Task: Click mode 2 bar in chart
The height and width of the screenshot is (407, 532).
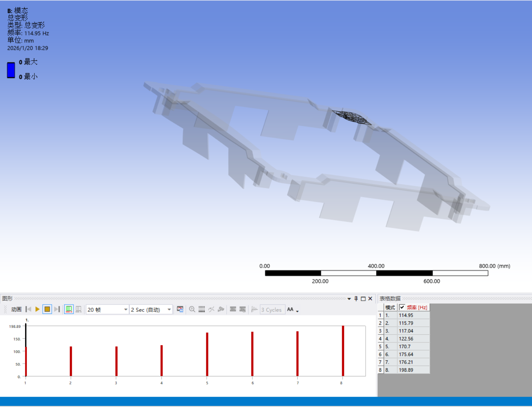Action: (x=71, y=361)
